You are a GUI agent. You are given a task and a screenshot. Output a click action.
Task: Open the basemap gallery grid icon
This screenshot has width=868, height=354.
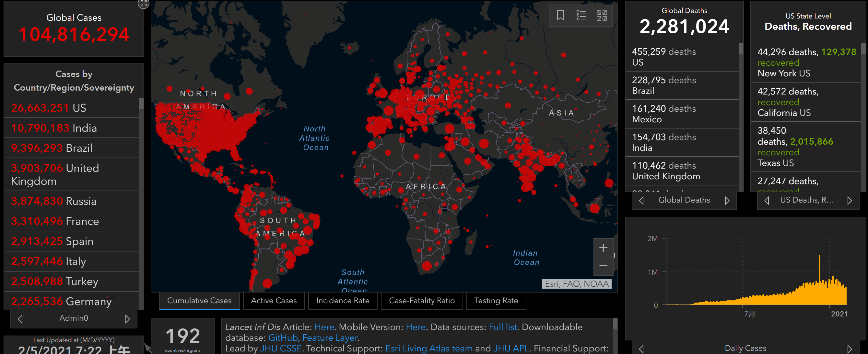tap(602, 15)
